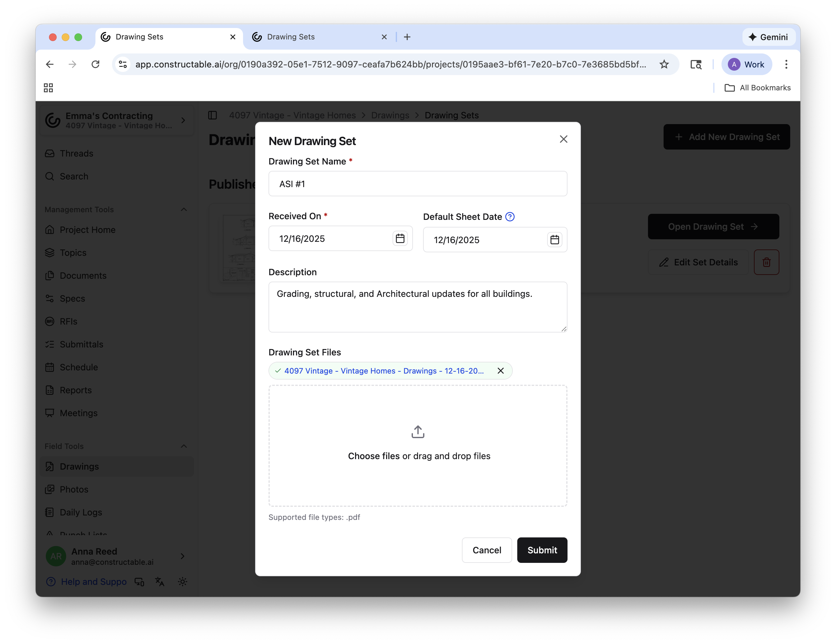The width and height of the screenshot is (836, 644).
Task: Open the Schedule page
Action: tap(117, 367)
